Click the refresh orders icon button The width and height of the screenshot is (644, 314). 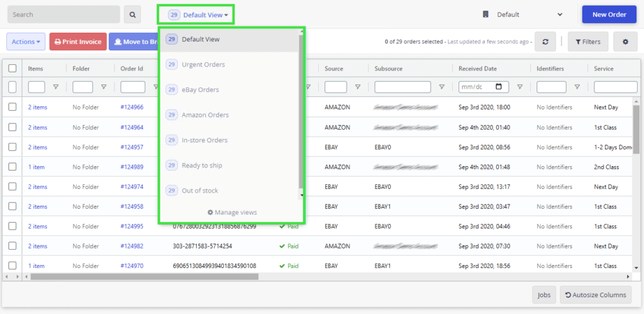[545, 42]
